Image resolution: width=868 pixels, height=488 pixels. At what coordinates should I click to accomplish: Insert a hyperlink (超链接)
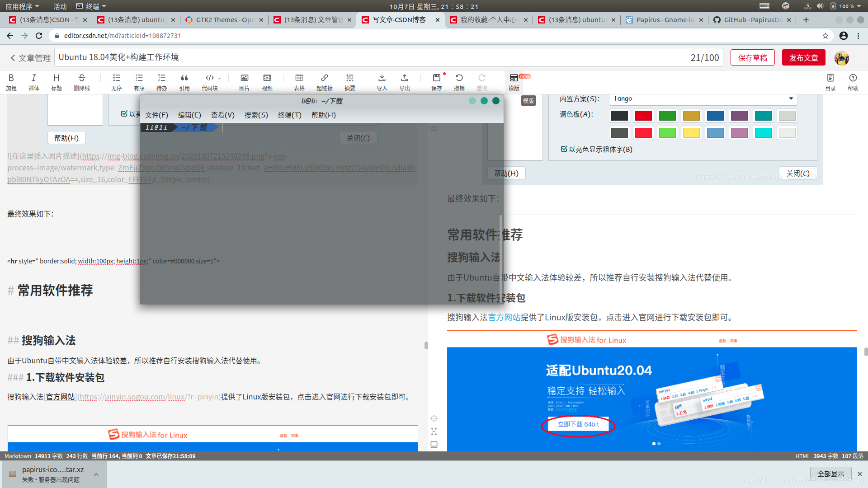(325, 82)
